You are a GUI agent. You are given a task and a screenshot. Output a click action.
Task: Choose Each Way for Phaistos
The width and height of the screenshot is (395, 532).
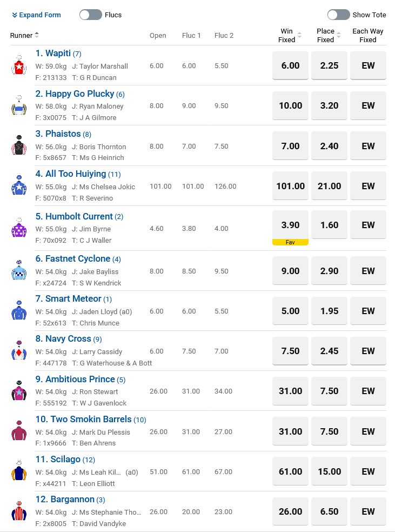[x=368, y=146]
